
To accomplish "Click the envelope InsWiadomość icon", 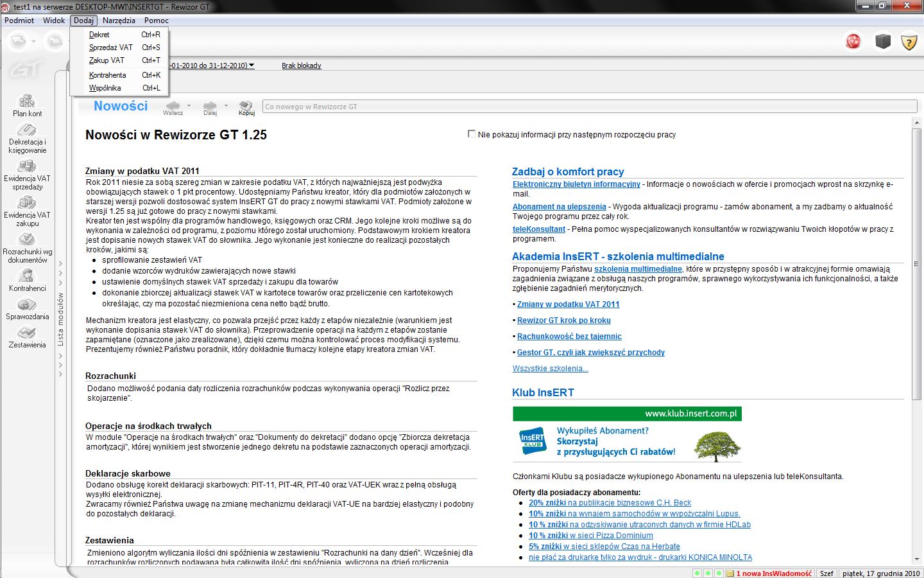I will pyautogui.click(x=730, y=574).
